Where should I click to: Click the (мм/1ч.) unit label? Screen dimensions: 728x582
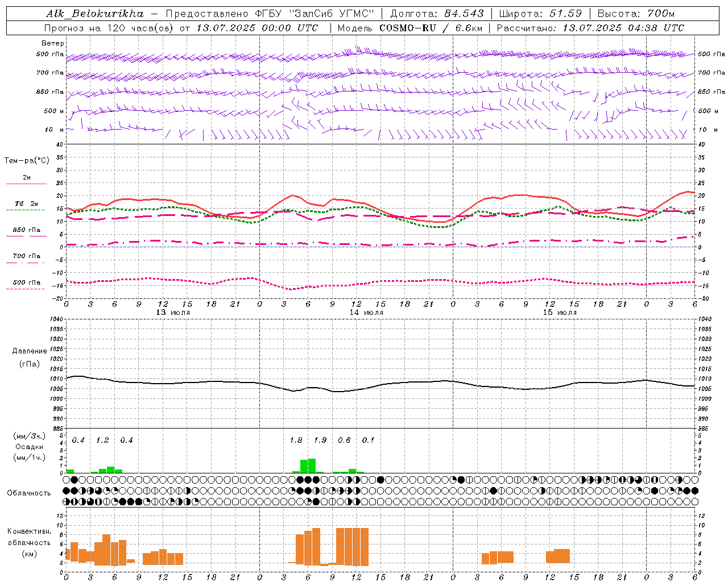[x=30, y=457]
